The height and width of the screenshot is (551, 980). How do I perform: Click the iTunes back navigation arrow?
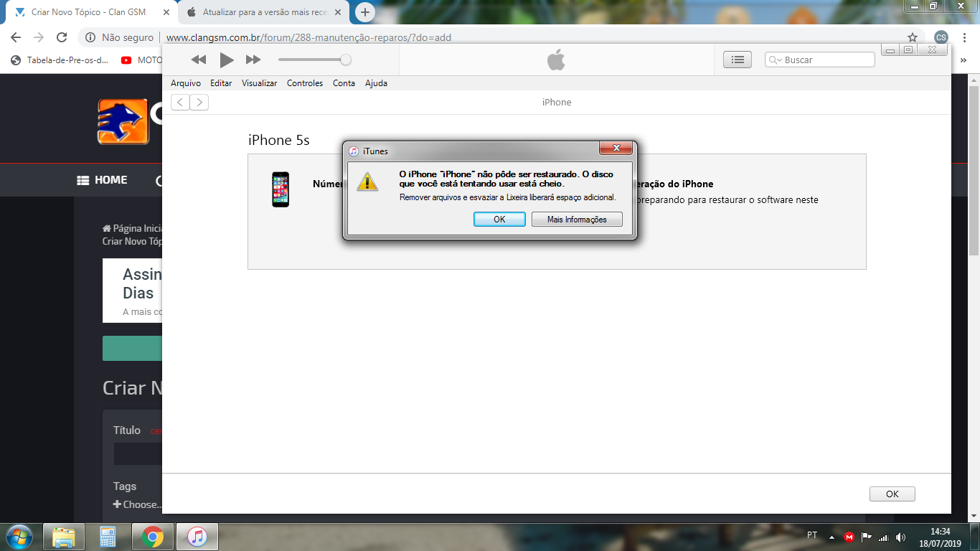click(180, 102)
